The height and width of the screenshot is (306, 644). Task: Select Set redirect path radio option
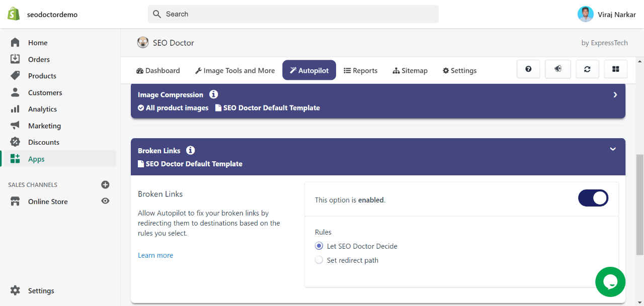tap(319, 260)
